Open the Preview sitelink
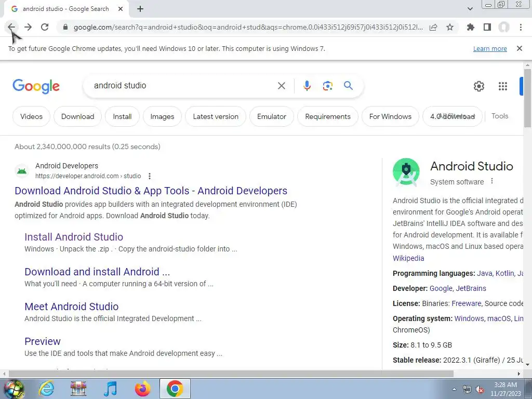The width and height of the screenshot is (532, 399). (43, 341)
